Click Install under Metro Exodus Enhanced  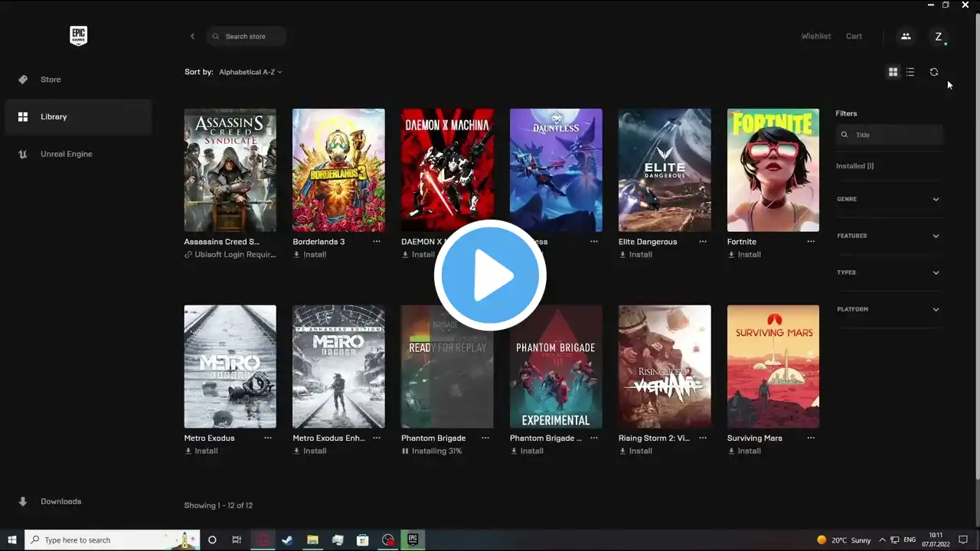click(309, 452)
